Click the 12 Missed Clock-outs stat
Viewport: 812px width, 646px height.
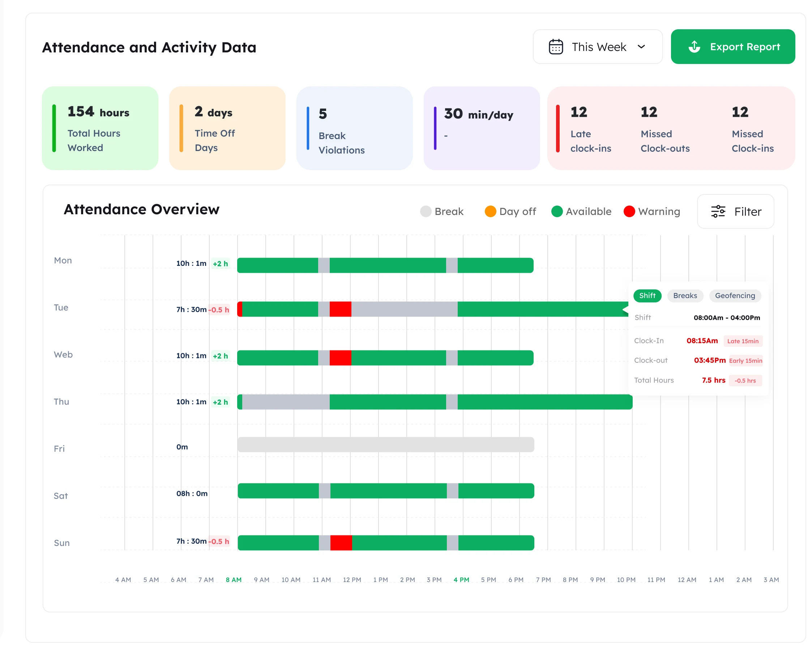pos(665,129)
